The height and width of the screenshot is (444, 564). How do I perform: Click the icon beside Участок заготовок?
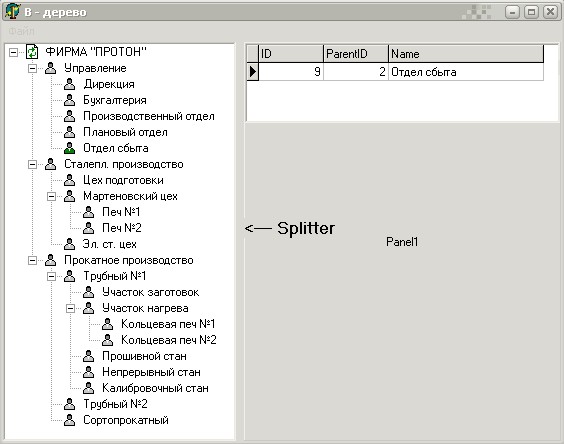pyautogui.click(x=88, y=292)
